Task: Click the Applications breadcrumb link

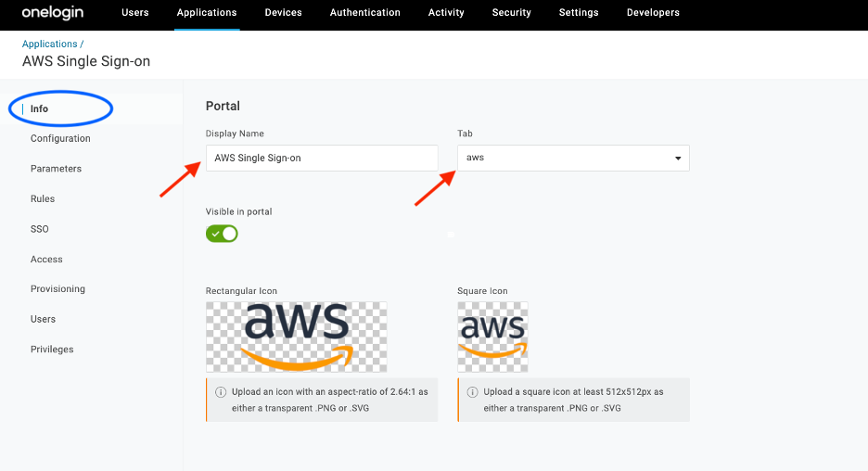Action: point(50,44)
